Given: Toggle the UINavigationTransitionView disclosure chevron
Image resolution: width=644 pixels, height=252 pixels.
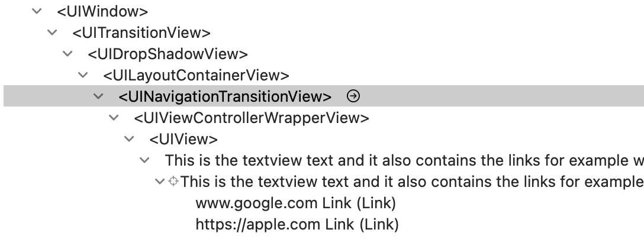Looking at the screenshot, I should tap(99, 96).
